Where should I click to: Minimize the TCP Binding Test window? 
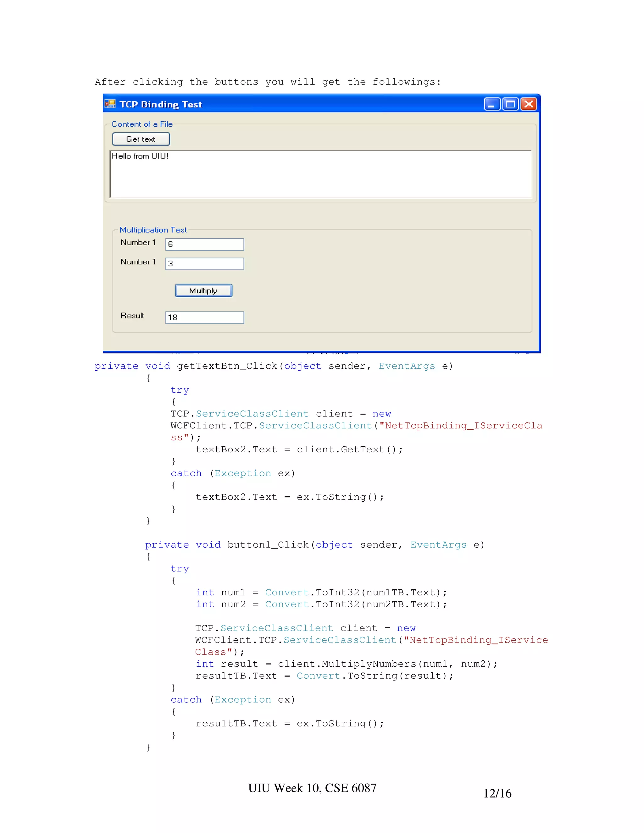pos(492,104)
